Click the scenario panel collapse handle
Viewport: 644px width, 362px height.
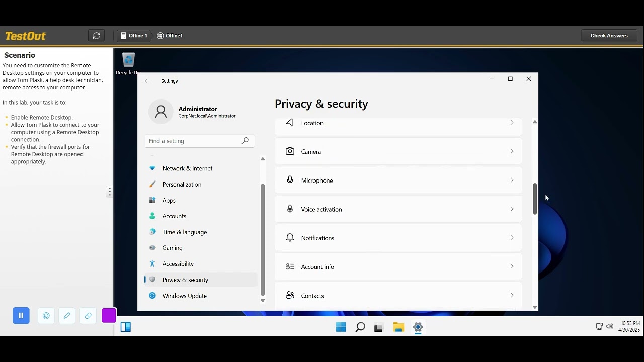[x=110, y=192]
